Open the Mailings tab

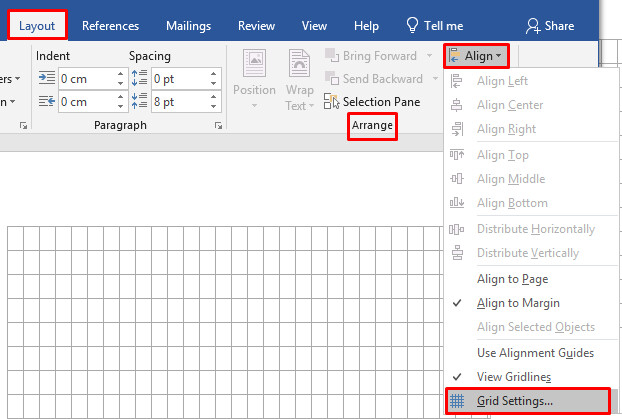[x=188, y=26]
